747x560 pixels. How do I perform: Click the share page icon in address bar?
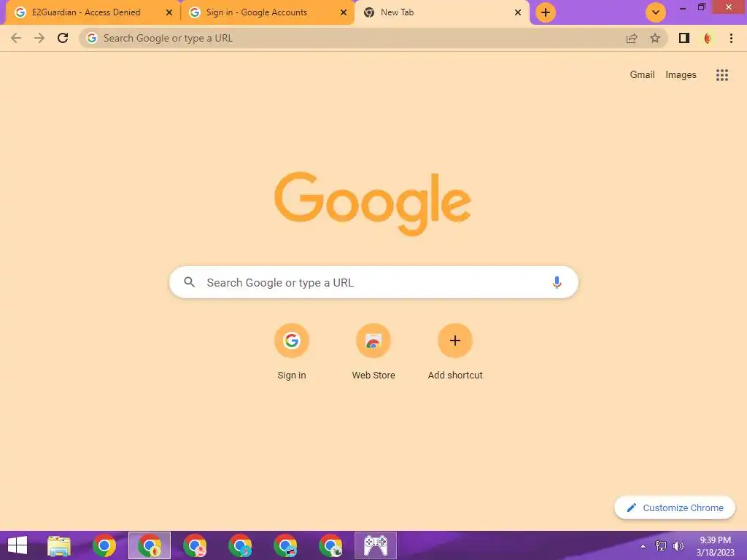(632, 38)
